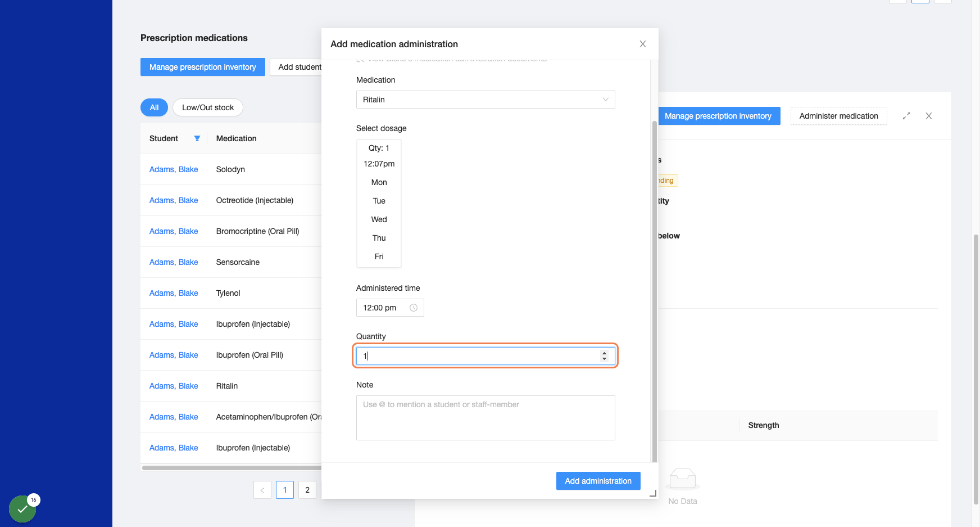Open the green checkmark task badge
This screenshot has width=980, height=527.
pos(22,509)
